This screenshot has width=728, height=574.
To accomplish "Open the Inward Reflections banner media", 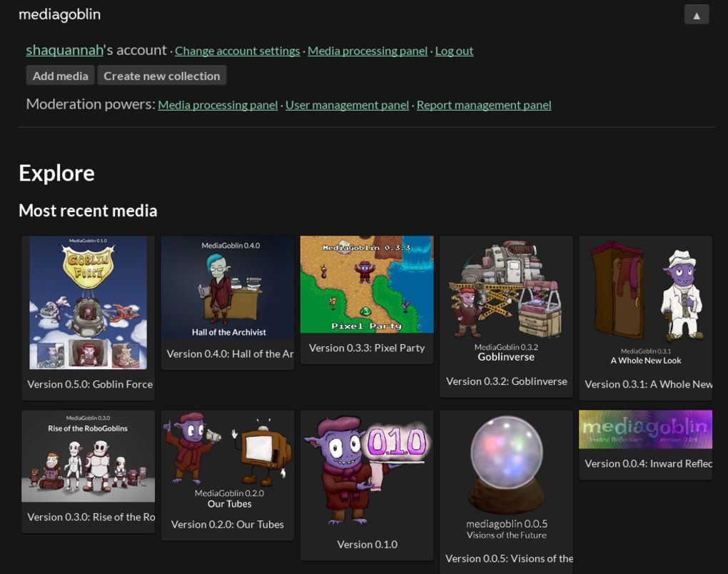I will (645, 429).
